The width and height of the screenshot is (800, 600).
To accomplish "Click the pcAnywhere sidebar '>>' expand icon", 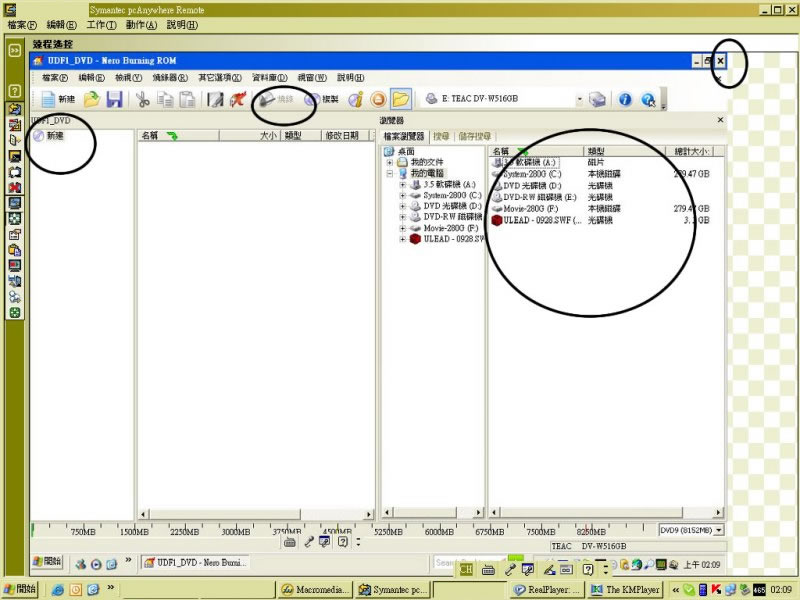I will pos(14,50).
